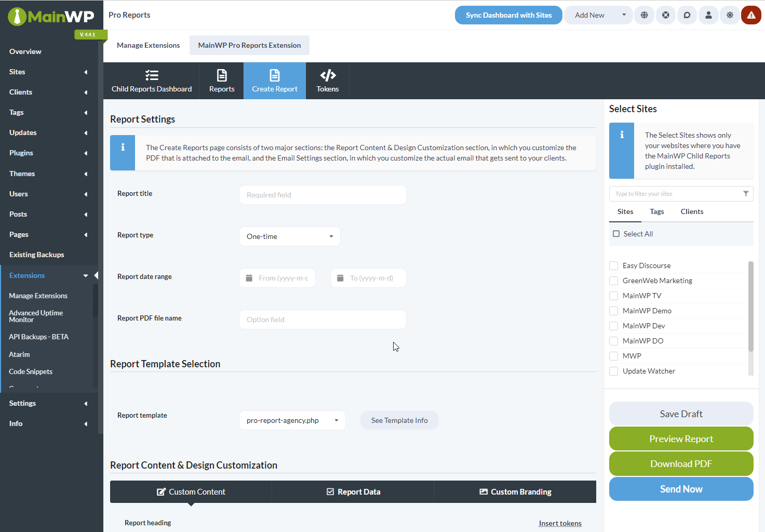Open the Report type dropdown
The image size is (765, 532).
[x=290, y=236]
